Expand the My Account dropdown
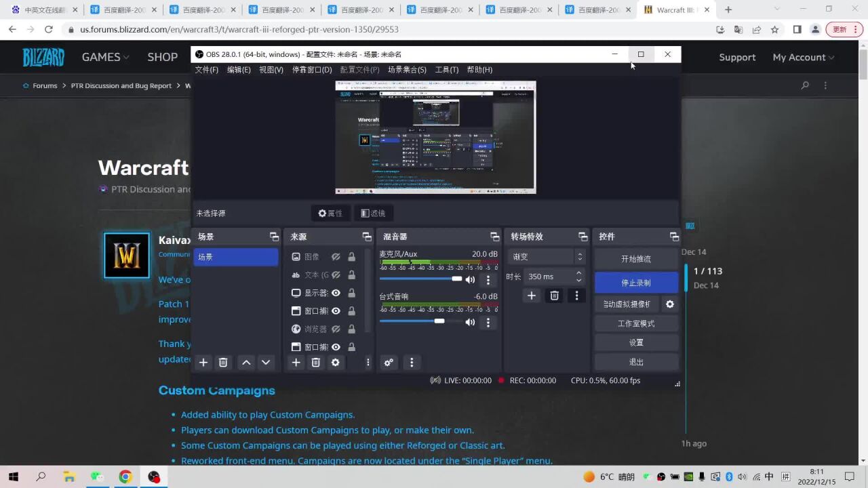This screenshot has height=488, width=868. pos(804,57)
